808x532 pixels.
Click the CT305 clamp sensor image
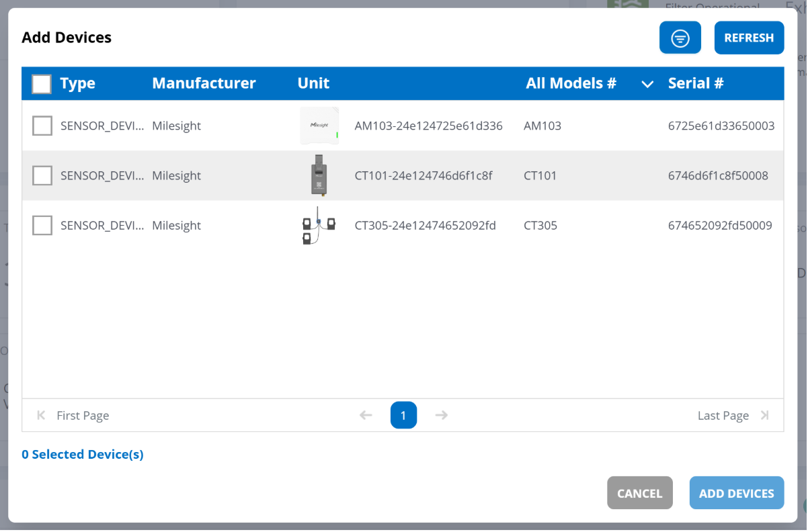click(x=319, y=226)
